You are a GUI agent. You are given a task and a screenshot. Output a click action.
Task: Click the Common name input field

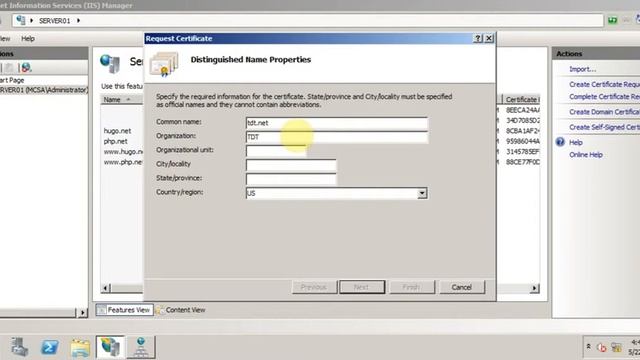coord(337,123)
